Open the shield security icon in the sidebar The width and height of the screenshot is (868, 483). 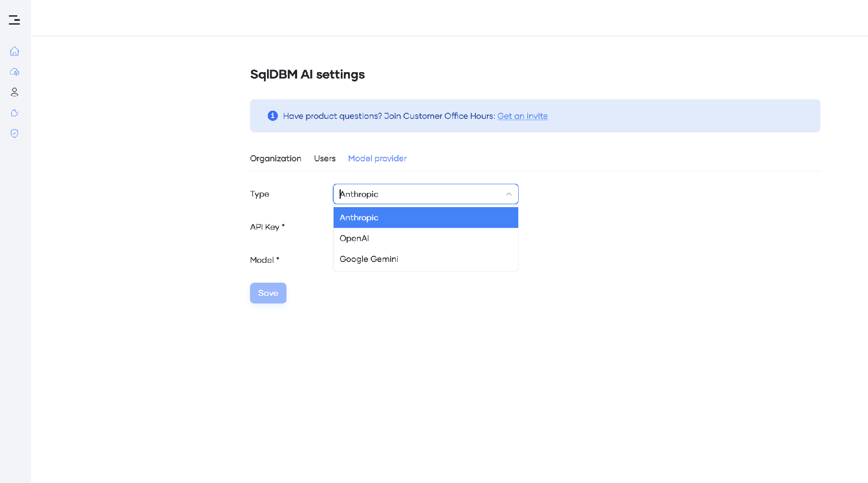point(14,134)
